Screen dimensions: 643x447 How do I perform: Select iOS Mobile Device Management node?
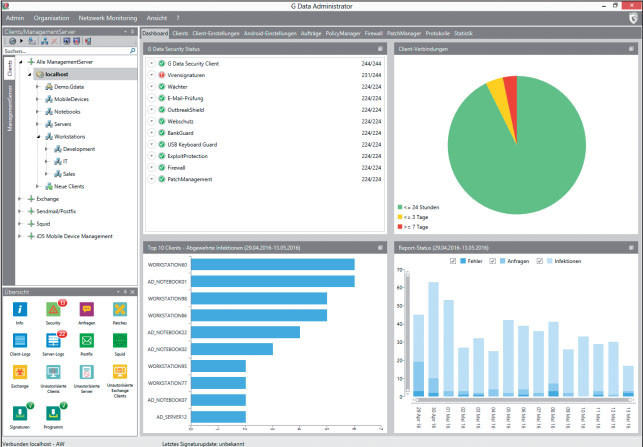coord(74,236)
